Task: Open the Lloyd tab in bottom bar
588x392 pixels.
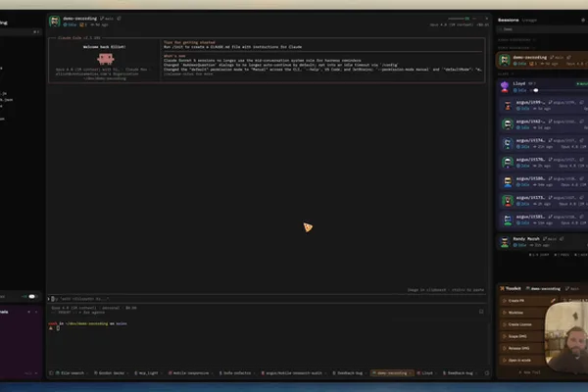Action: click(x=425, y=373)
